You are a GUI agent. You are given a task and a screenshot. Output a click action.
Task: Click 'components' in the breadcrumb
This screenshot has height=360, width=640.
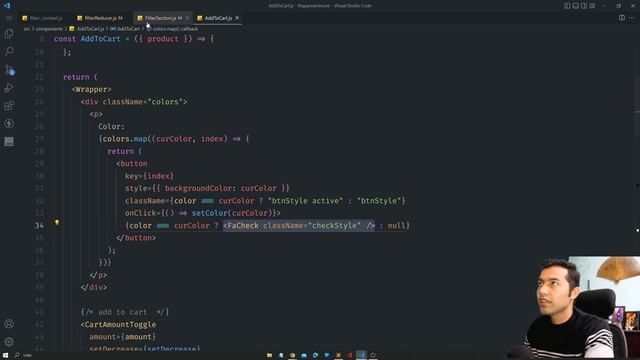coord(49,29)
